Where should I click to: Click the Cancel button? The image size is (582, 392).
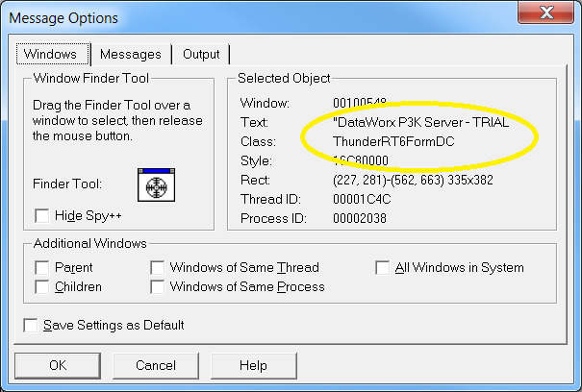coord(156,366)
